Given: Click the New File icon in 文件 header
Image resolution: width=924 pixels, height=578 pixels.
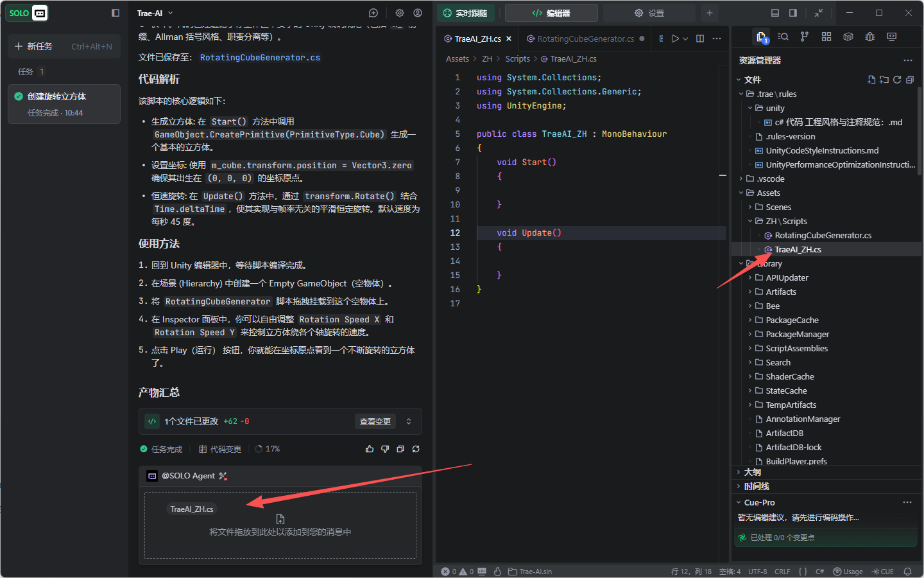Looking at the screenshot, I should pos(871,80).
